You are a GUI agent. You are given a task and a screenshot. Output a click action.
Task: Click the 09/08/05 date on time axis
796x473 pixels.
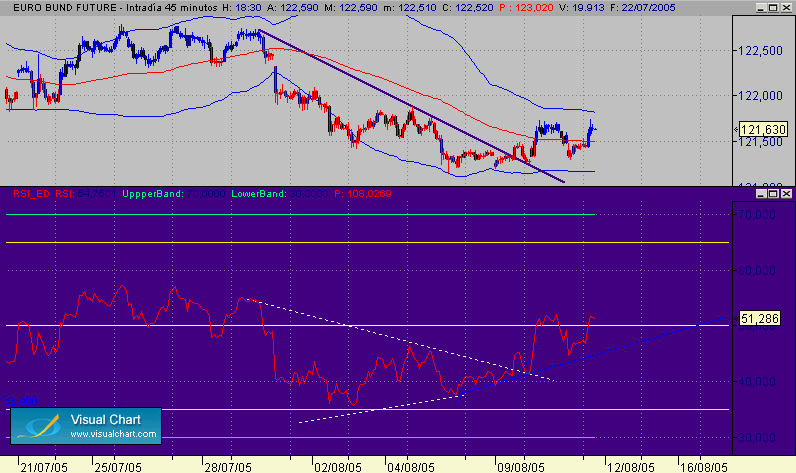pos(520,467)
